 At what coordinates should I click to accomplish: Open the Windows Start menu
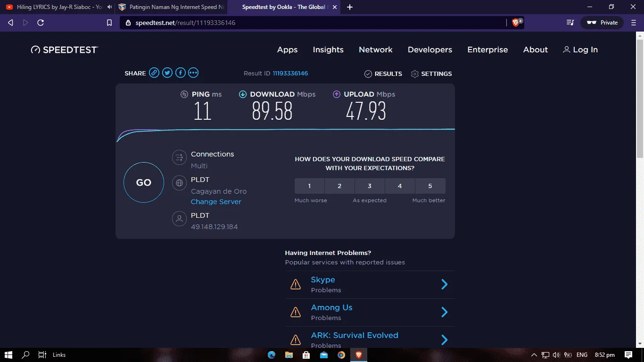[x=8, y=355]
